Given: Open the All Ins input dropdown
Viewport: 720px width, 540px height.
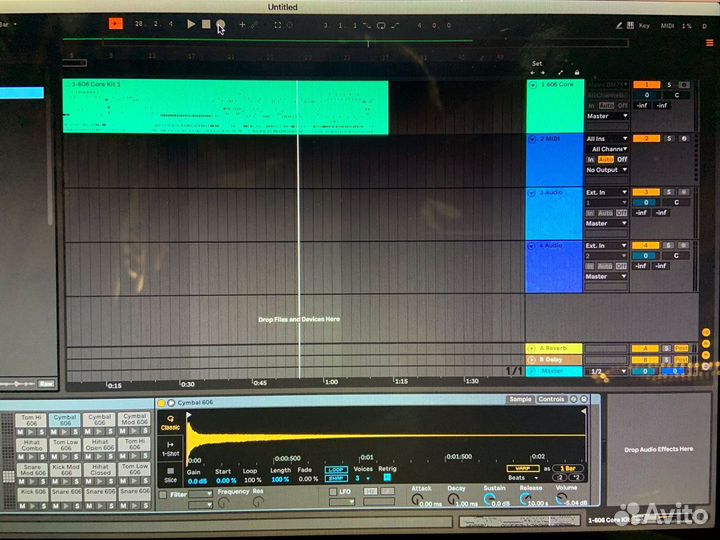Looking at the screenshot, I should point(607,139).
